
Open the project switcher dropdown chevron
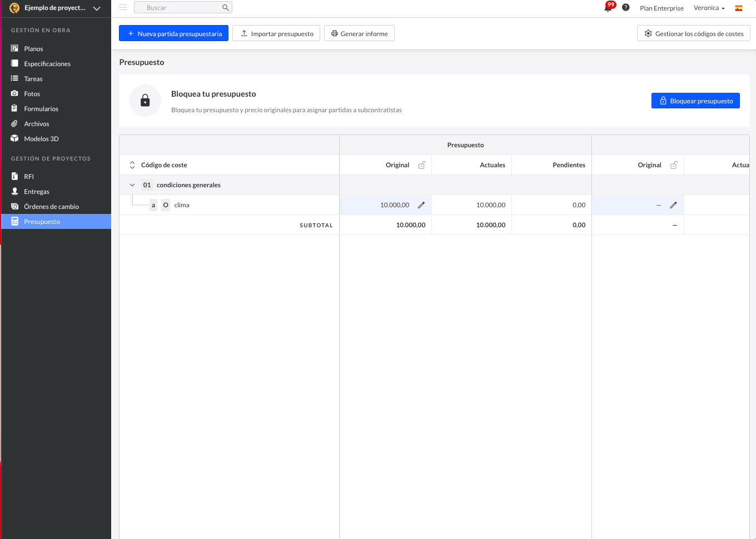coord(97,8)
